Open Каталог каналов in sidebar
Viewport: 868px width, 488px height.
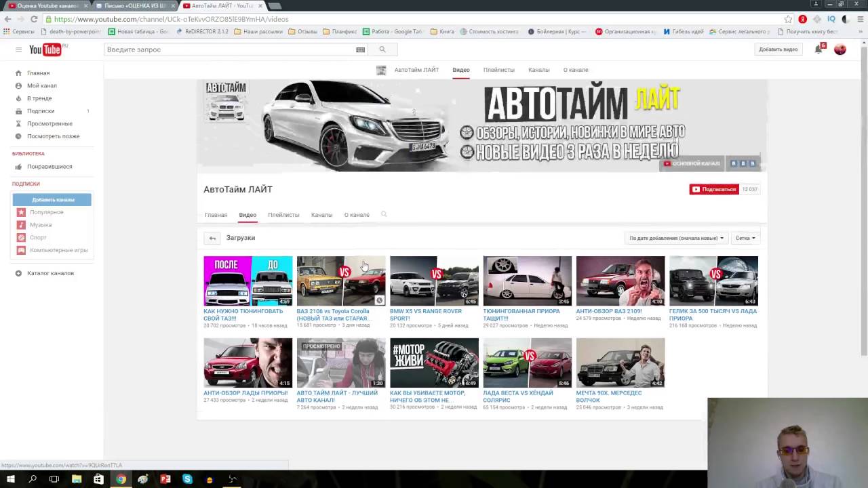pos(52,273)
